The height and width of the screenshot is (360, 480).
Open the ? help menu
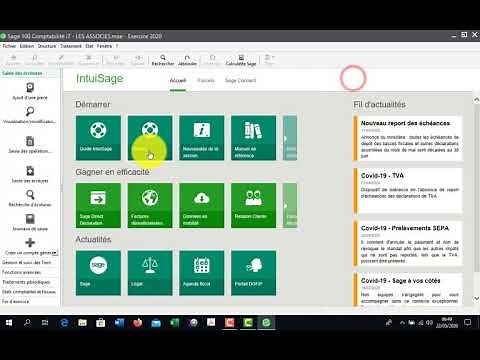pyautogui.click(x=117, y=46)
